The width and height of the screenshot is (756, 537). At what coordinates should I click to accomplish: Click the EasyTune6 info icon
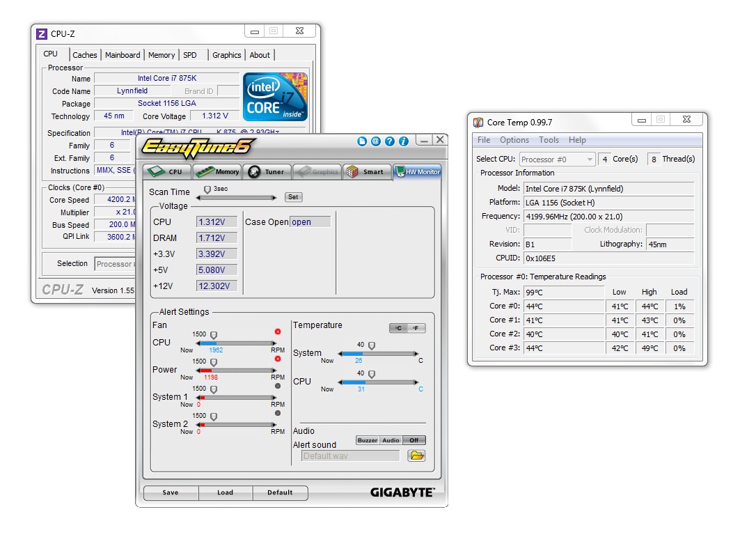404,141
